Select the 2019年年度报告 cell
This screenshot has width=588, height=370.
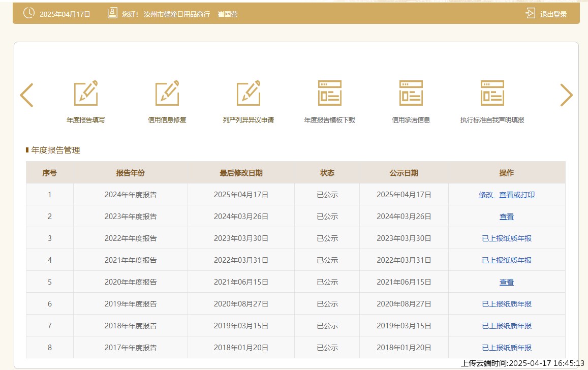tap(131, 303)
